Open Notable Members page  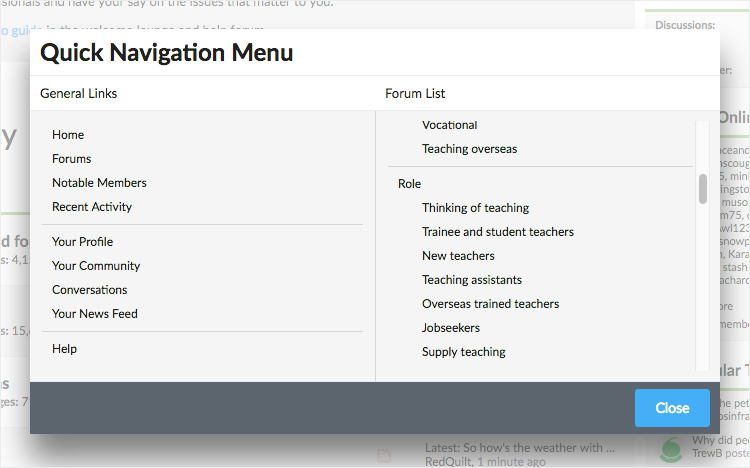coord(99,183)
